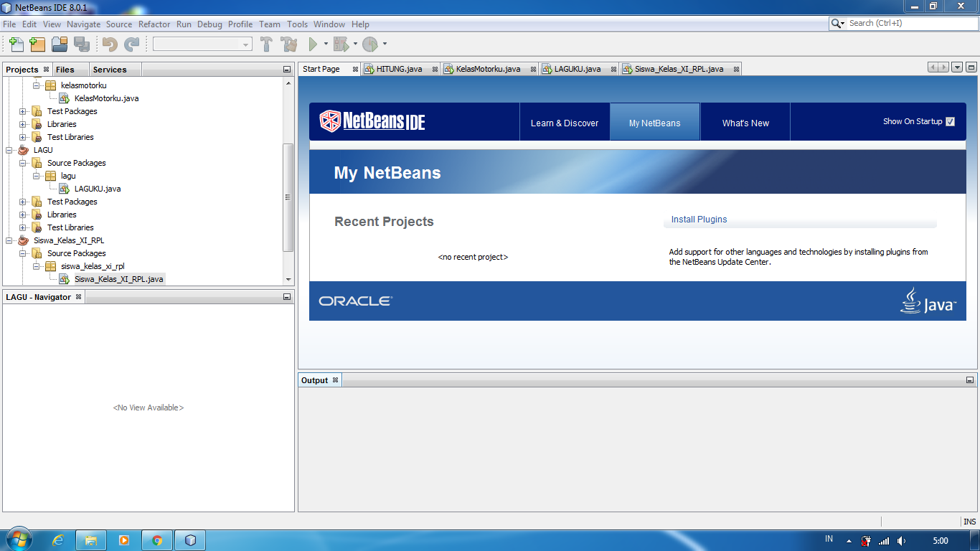The height and width of the screenshot is (551, 980).
Task: Open the Tools menu
Action: 296,24
